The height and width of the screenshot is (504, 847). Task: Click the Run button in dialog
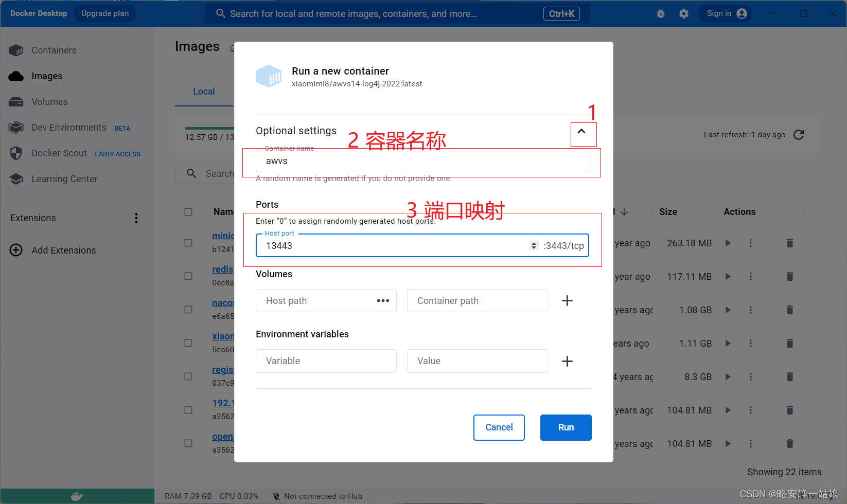click(566, 427)
